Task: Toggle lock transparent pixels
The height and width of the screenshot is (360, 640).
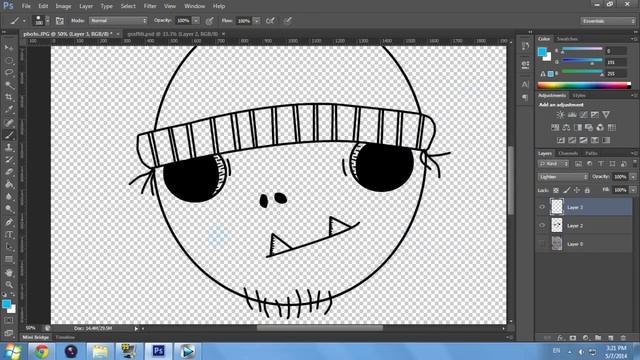Action: coord(556,190)
